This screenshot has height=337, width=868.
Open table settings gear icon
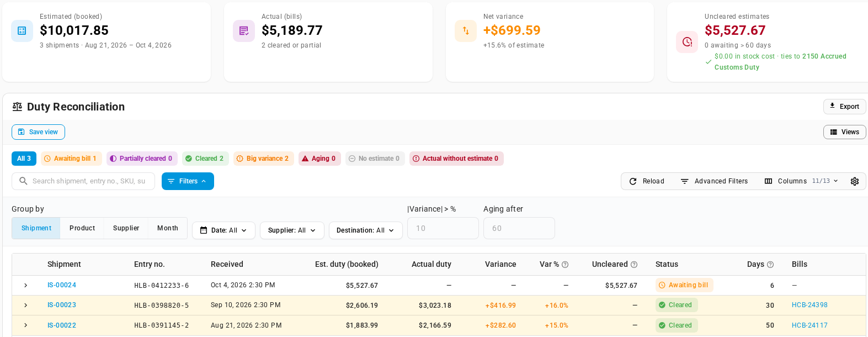(x=855, y=181)
